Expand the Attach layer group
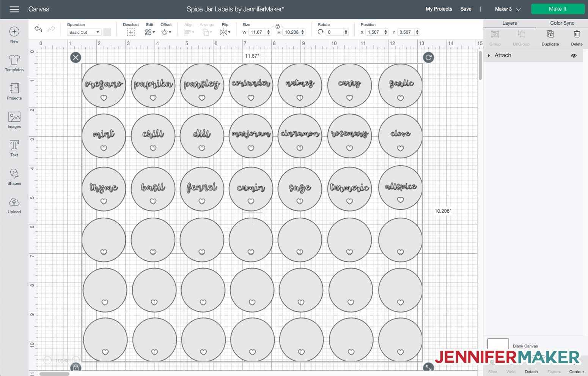The image size is (588, 376). pyautogui.click(x=489, y=55)
